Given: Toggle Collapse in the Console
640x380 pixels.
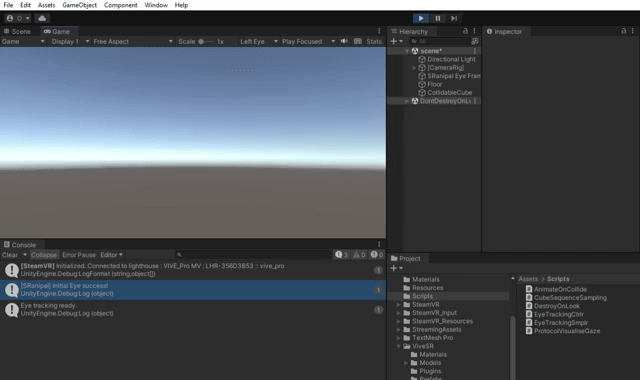Looking at the screenshot, I should click(44, 255).
